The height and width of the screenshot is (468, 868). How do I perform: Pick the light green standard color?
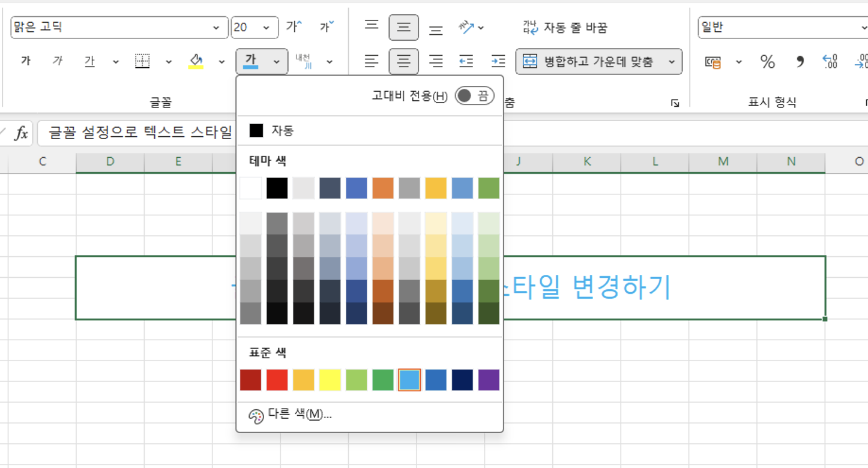tap(357, 380)
